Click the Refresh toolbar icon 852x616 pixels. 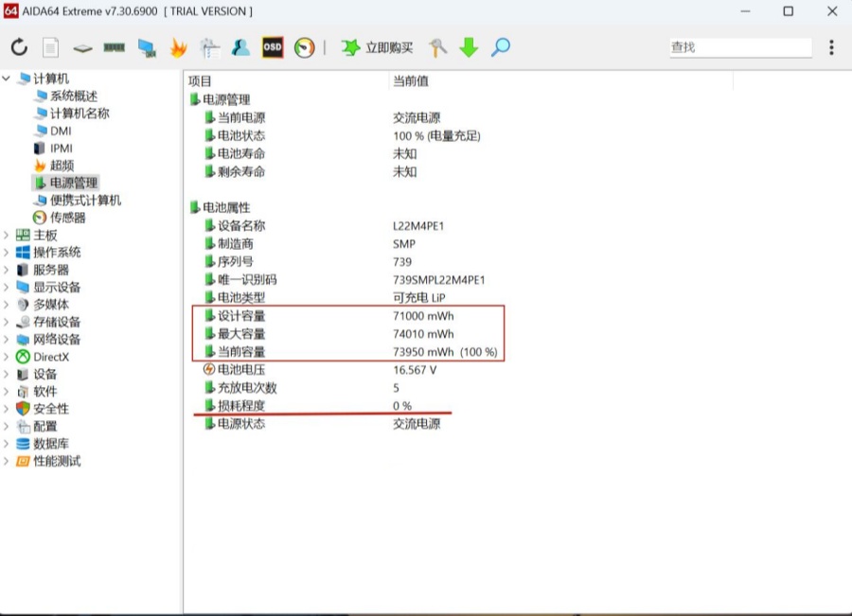[19, 47]
